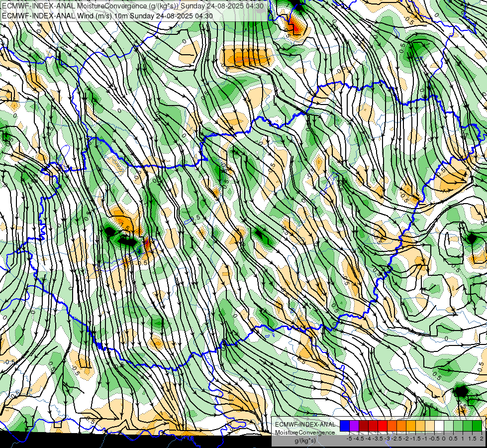Click legend swatch between 0.5 and 1
Screen dimensions: 487x448
point(458,426)
